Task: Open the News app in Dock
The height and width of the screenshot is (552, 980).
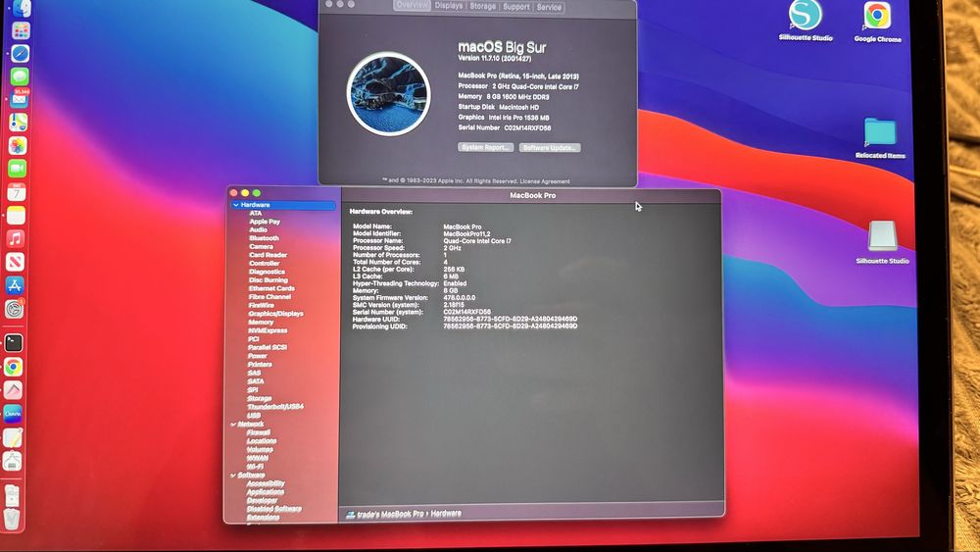Action: 15,262
